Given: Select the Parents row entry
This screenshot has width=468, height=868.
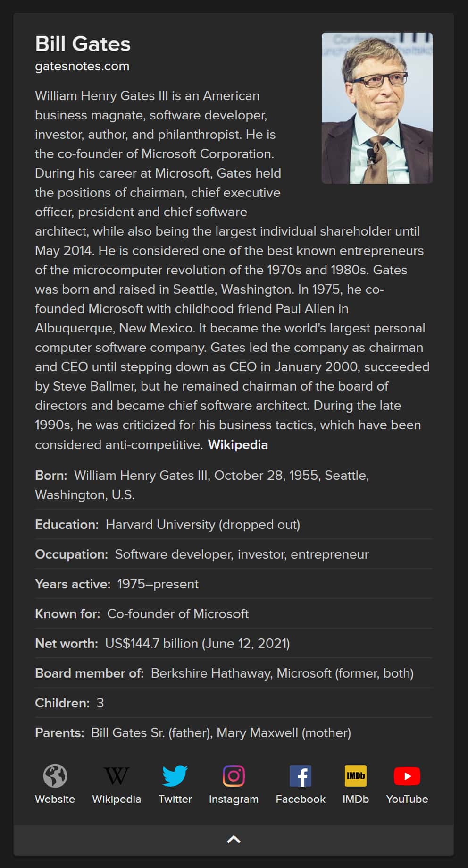Looking at the screenshot, I should tap(192, 733).
